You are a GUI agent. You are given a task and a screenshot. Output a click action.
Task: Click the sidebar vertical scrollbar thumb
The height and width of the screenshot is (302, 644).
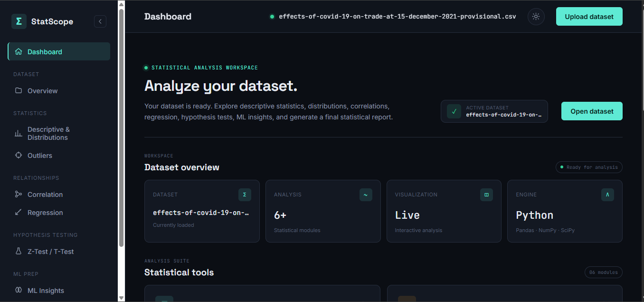(x=121, y=127)
